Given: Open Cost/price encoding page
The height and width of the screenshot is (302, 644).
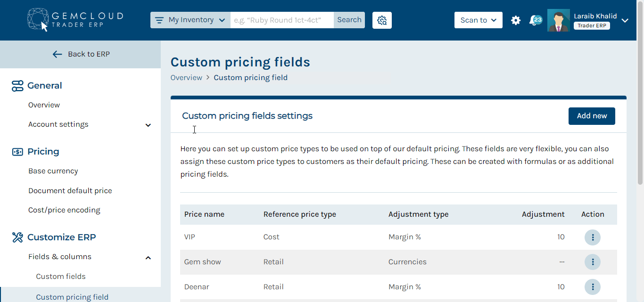Looking at the screenshot, I should [64, 210].
